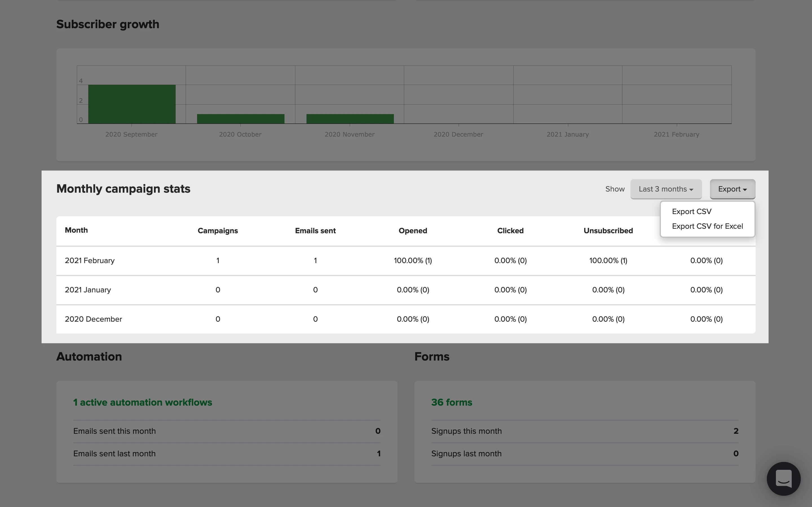Click the 2020 October bar in chart

click(x=240, y=119)
